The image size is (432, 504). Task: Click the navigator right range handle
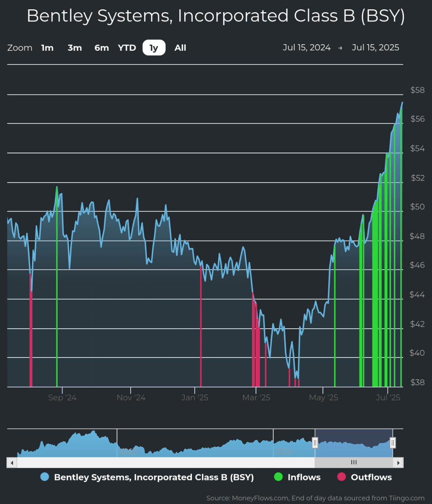click(393, 443)
